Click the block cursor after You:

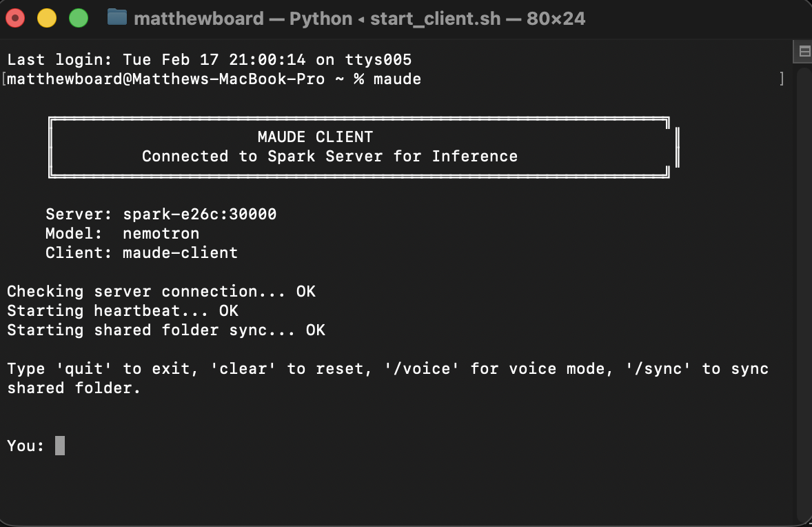pos(60,446)
